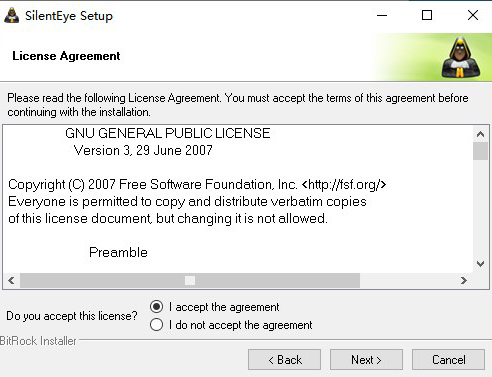Click the license scroll up arrow

coord(480,134)
